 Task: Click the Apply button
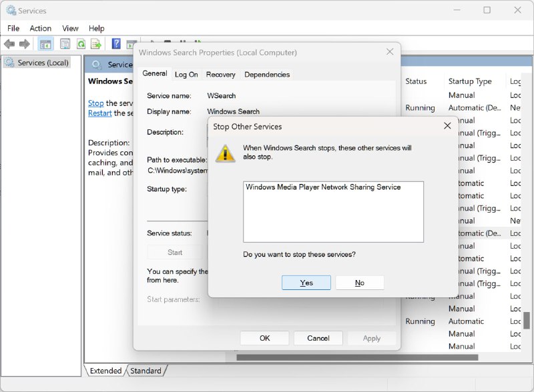[x=372, y=337]
